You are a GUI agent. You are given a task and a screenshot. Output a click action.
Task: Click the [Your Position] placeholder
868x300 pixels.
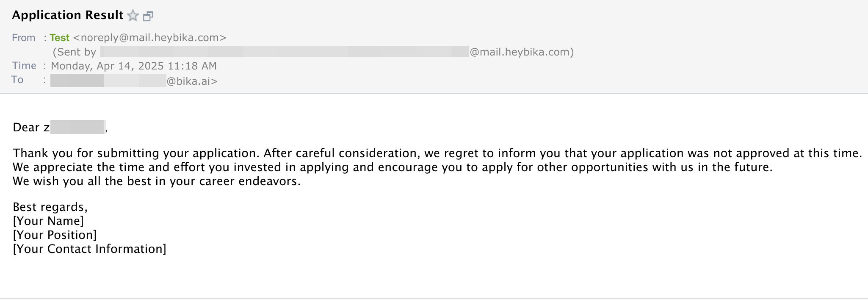[55, 235]
